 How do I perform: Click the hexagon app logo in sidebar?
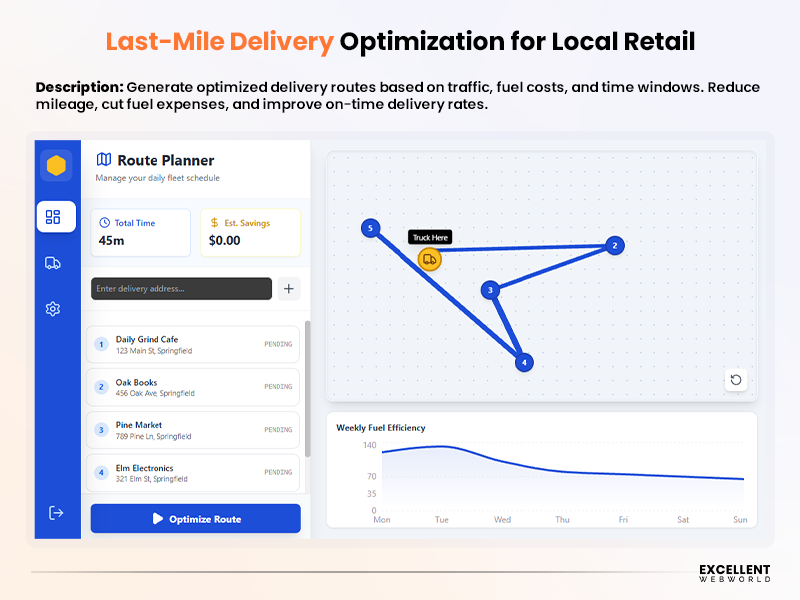[x=56, y=166]
